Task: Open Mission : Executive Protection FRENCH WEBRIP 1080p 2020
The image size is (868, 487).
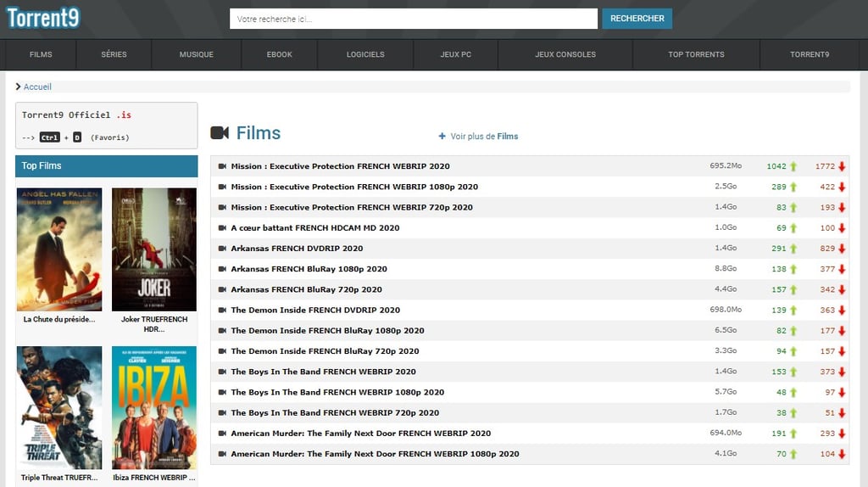Action: 354,187
